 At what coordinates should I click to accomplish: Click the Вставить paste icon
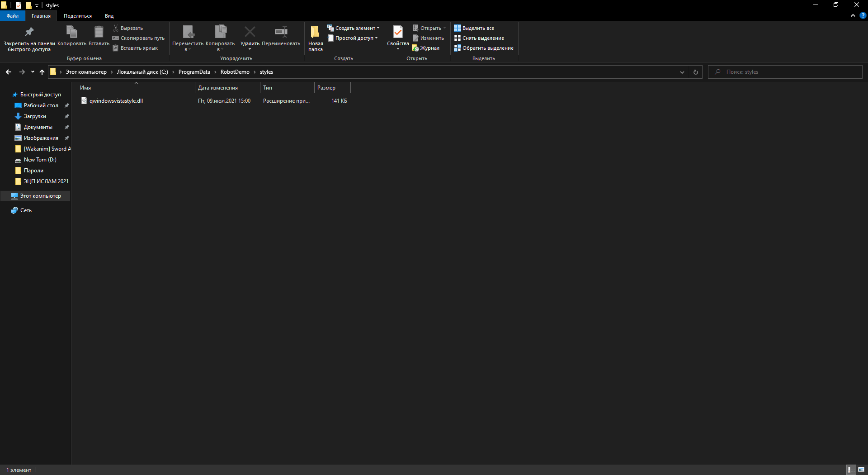pos(99,36)
